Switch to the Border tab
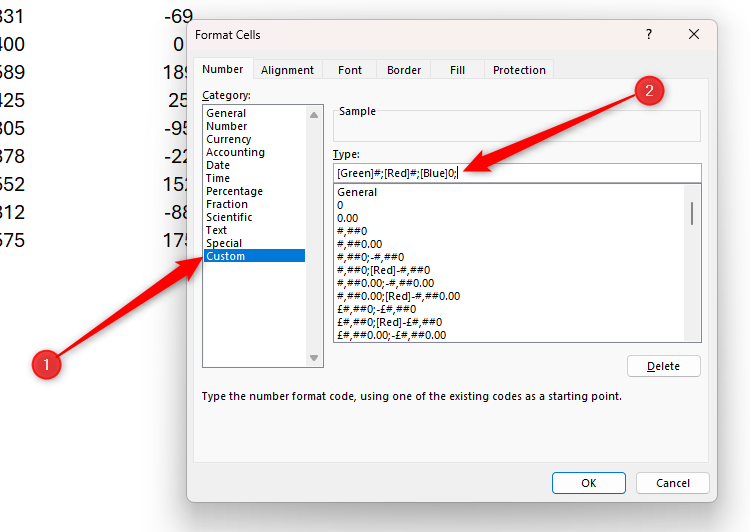The image size is (750, 532). pos(404,70)
